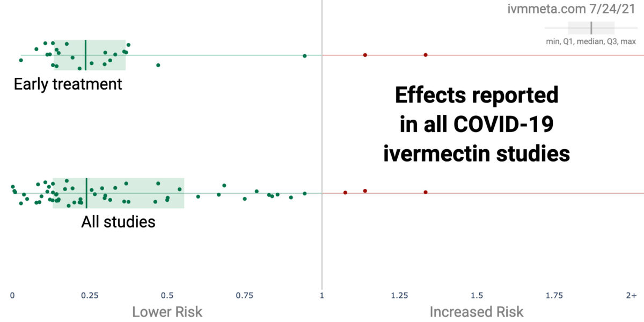The width and height of the screenshot is (644, 322).
Task: Select leftmost red dot in All studies row
Action: pos(345,192)
